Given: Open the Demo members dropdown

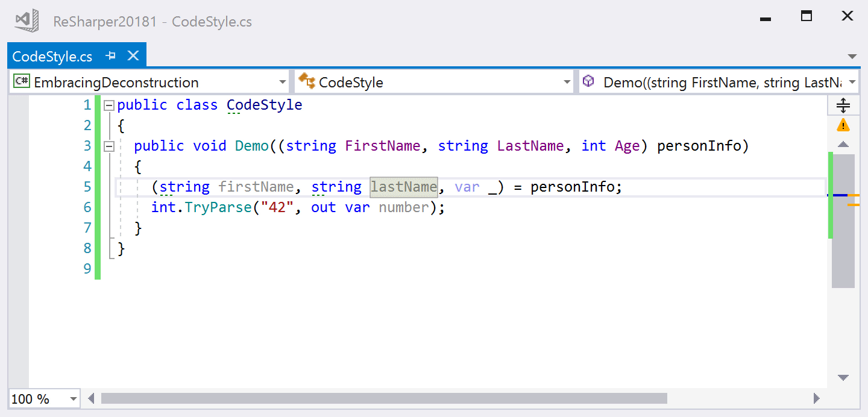Looking at the screenshot, I should [x=852, y=81].
